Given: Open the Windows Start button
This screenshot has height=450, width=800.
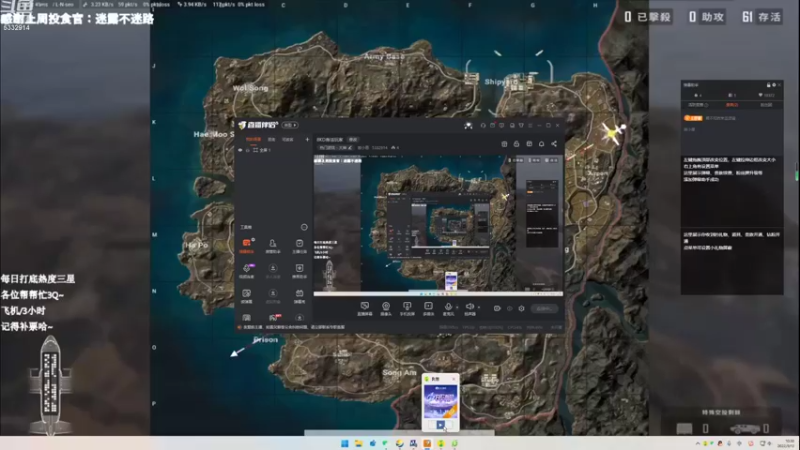Looking at the screenshot, I should pos(345,443).
